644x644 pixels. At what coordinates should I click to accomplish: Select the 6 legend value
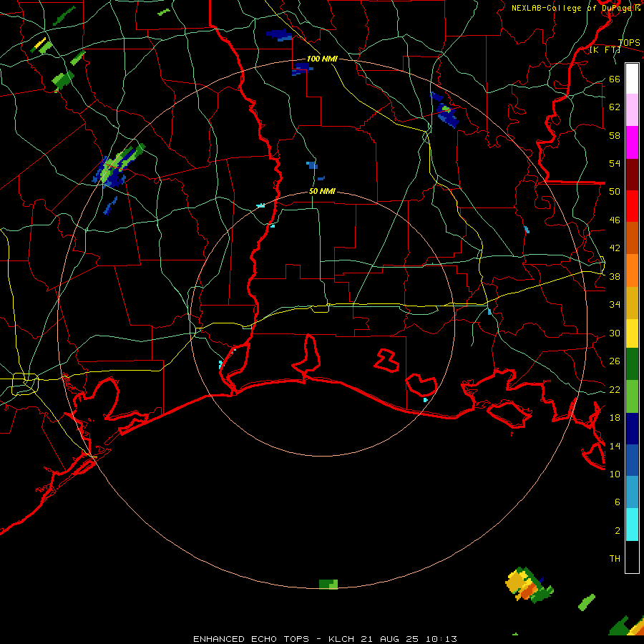point(617,502)
